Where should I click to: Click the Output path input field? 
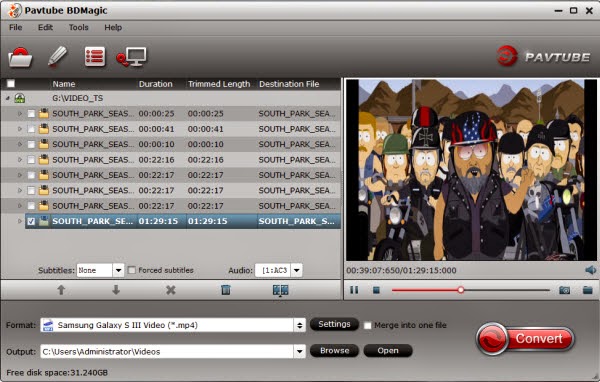click(167, 351)
